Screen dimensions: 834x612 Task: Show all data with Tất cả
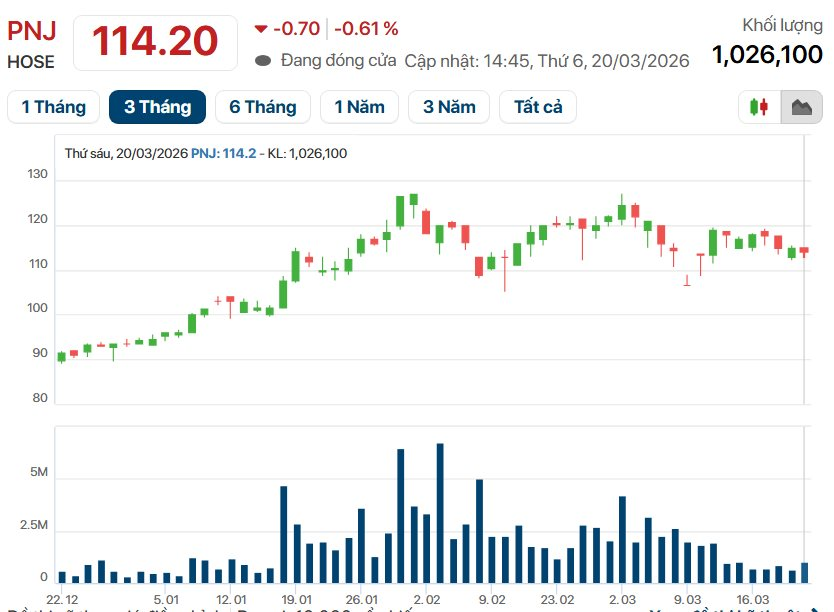click(x=538, y=107)
